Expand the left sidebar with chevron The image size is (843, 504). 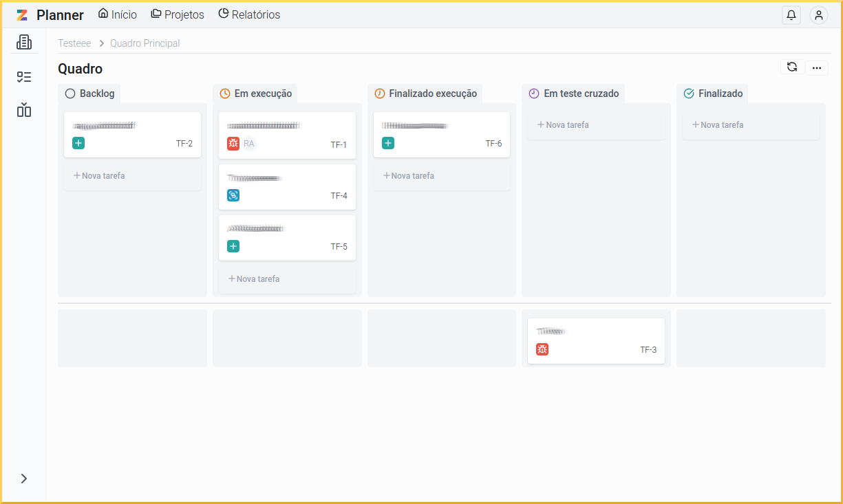(x=24, y=479)
